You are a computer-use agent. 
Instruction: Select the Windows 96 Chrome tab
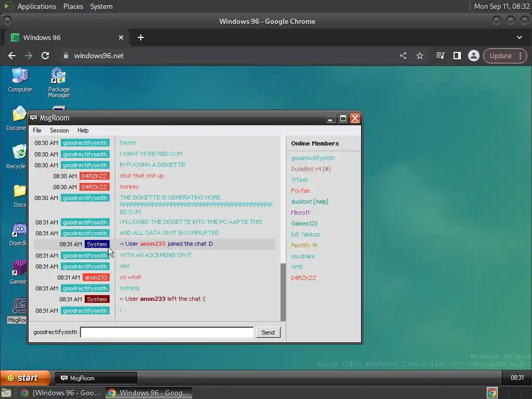(x=66, y=37)
